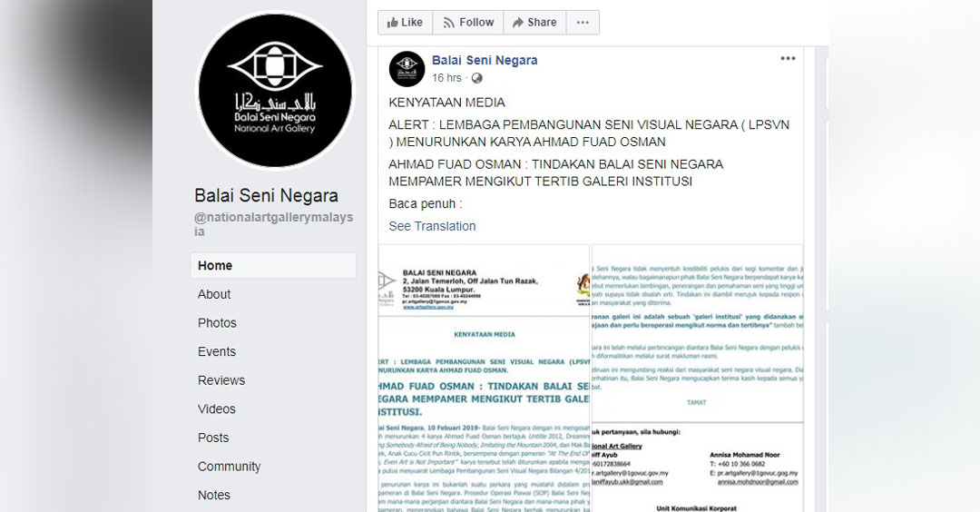
Task: Open the first press release document image
Action: click(484, 379)
